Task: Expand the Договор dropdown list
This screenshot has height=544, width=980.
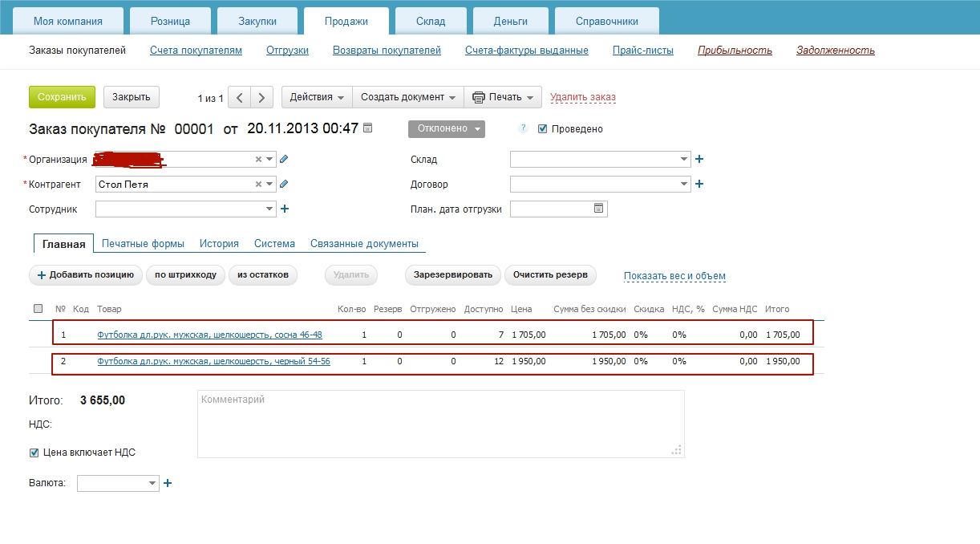Action: point(684,184)
